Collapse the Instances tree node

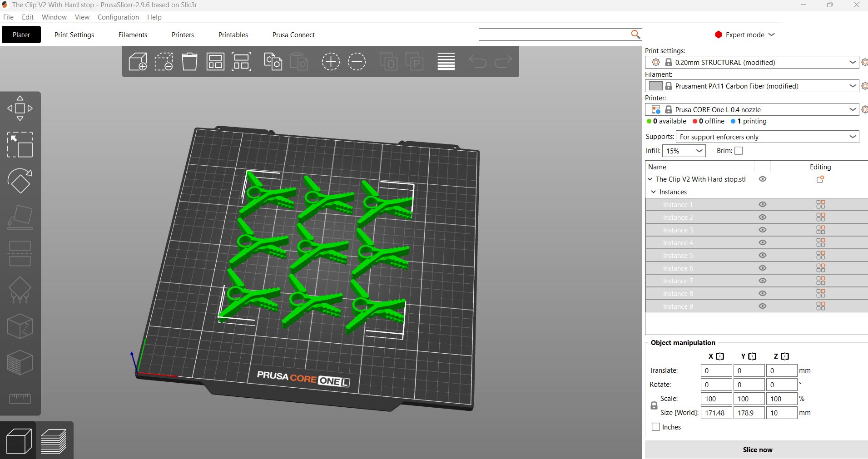(653, 192)
